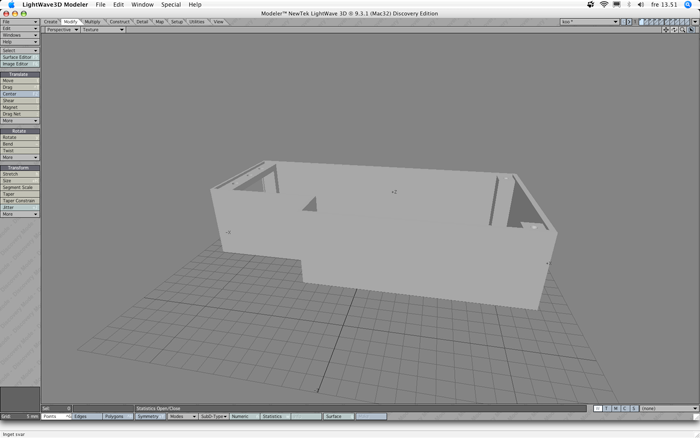Select the Twist tool
The height and width of the screenshot is (438, 700).
[20, 151]
